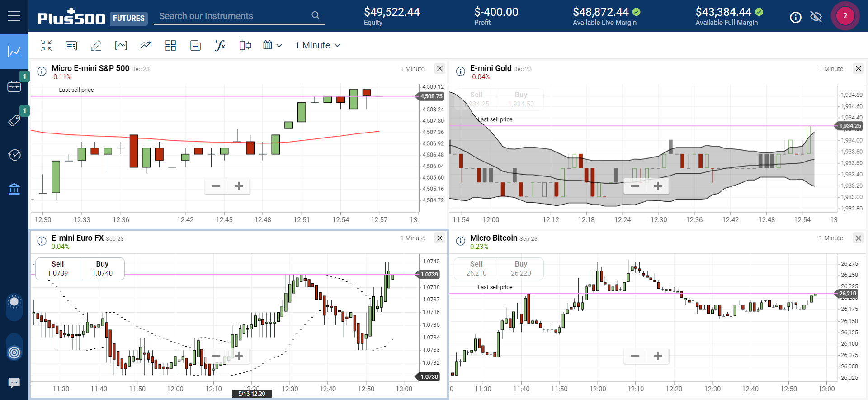Close the E-mini Euro FX chart
This screenshot has width=868, height=400.
(439, 238)
